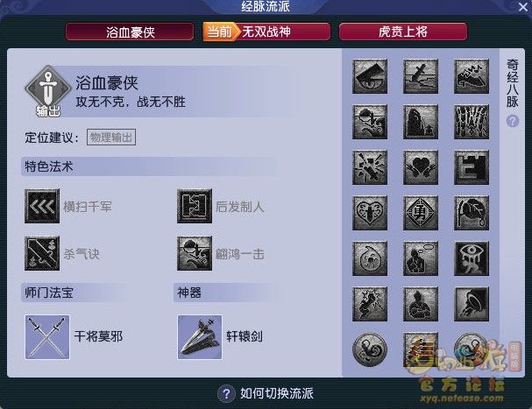This screenshot has width=532, height=409.
Task: Select the 后发制人 skill icon
Action: pos(195,206)
